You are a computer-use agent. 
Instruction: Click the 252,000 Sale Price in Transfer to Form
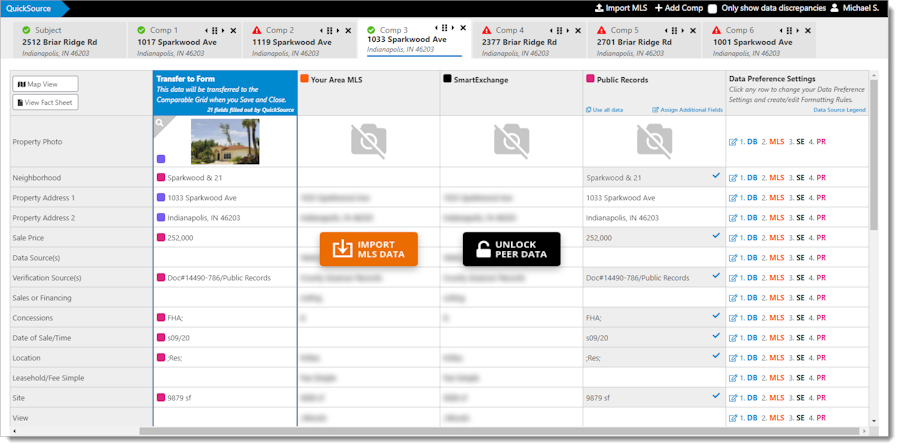[x=180, y=237]
